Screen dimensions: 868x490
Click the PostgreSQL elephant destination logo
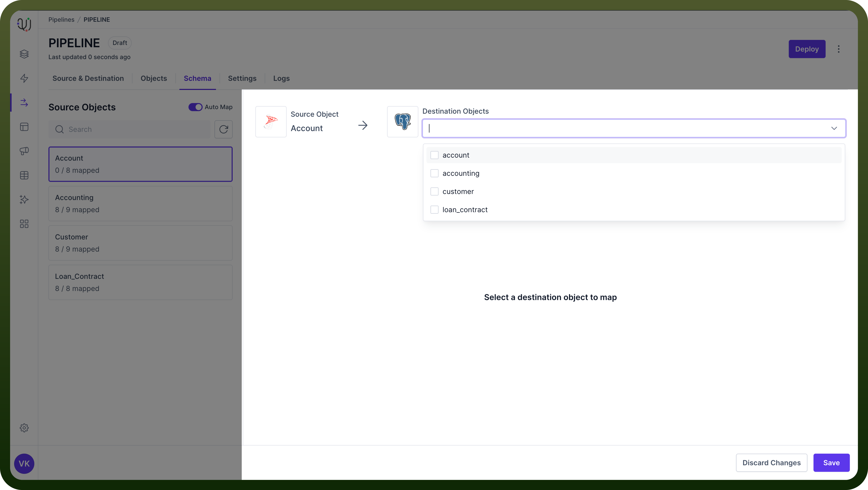tap(403, 122)
